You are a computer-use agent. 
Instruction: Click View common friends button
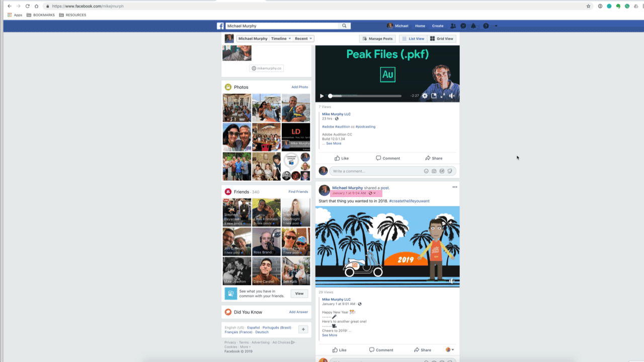pyautogui.click(x=299, y=294)
